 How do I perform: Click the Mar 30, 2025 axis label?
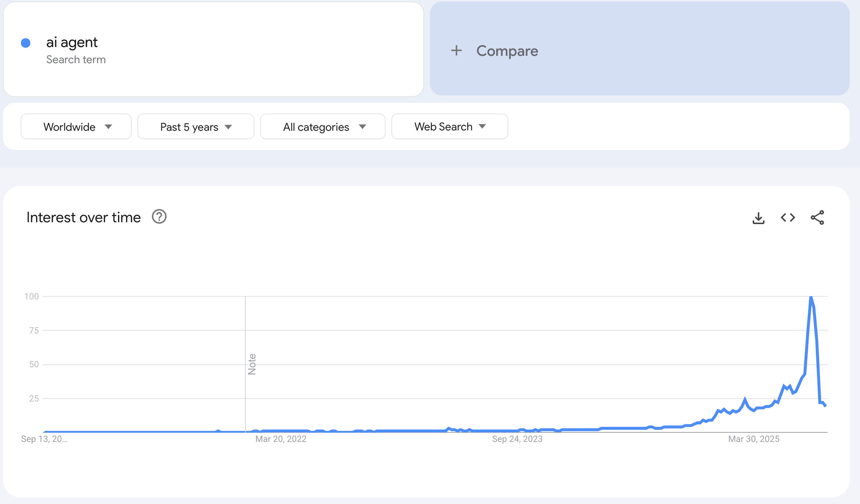[x=754, y=439]
